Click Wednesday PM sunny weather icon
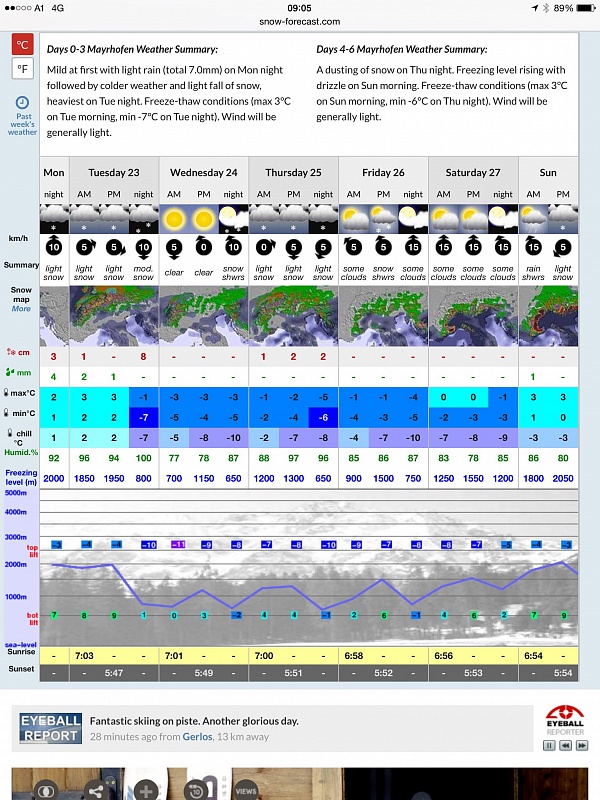The image size is (600, 800). tap(204, 219)
